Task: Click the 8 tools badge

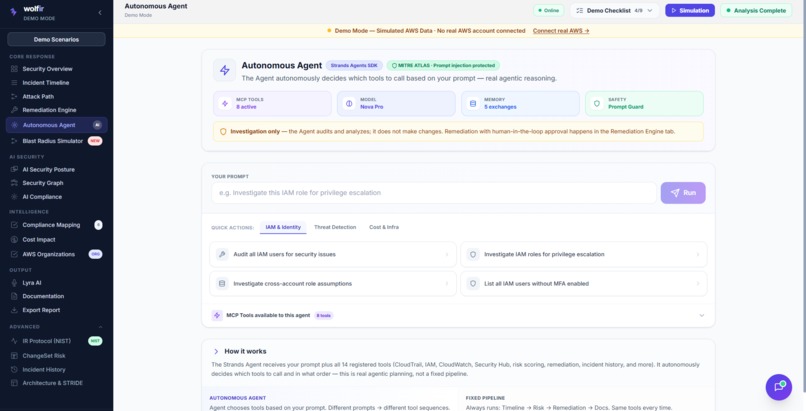Action: click(324, 315)
